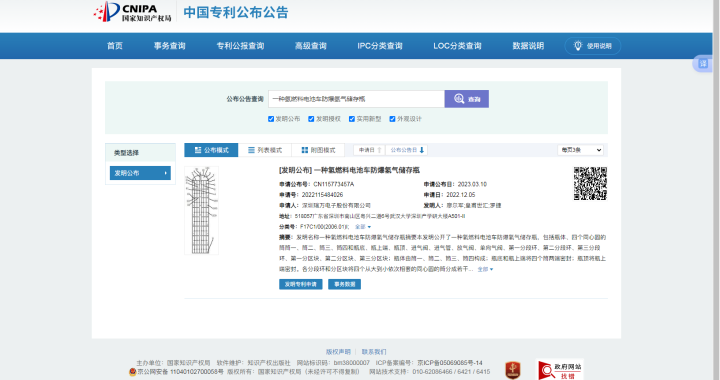Toggle the 实用新型 checkbox
Image resolution: width=720 pixels, height=380 pixels.
click(x=352, y=119)
